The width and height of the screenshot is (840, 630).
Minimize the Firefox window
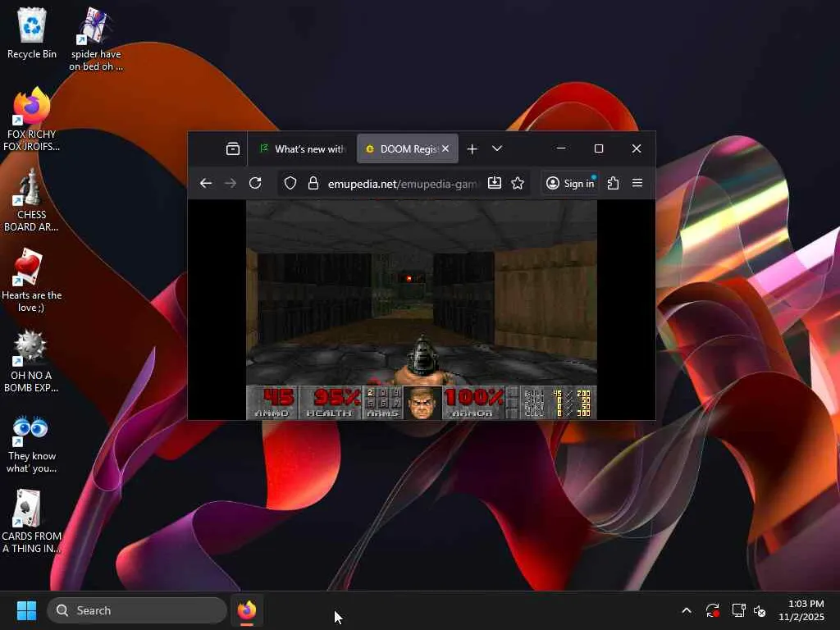[x=561, y=148]
